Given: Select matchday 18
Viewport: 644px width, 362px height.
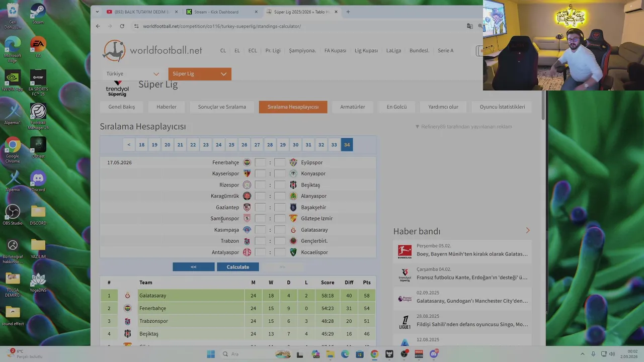Looking at the screenshot, I should [x=142, y=145].
